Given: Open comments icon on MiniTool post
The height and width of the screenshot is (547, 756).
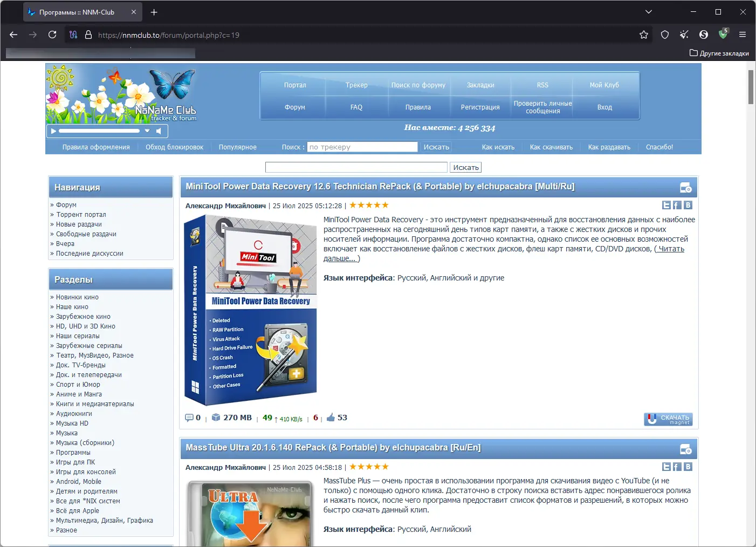Looking at the screenshot, I should tap(189, 418).
